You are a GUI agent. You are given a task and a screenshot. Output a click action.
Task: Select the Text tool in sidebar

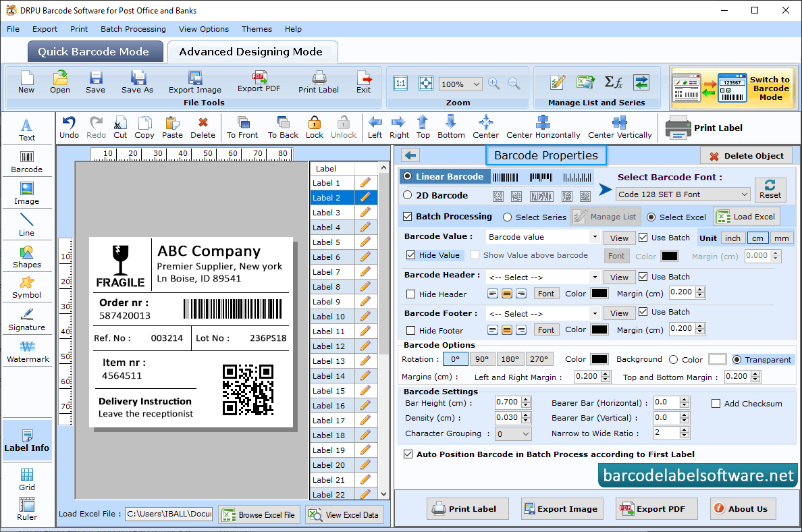(26, 130)
